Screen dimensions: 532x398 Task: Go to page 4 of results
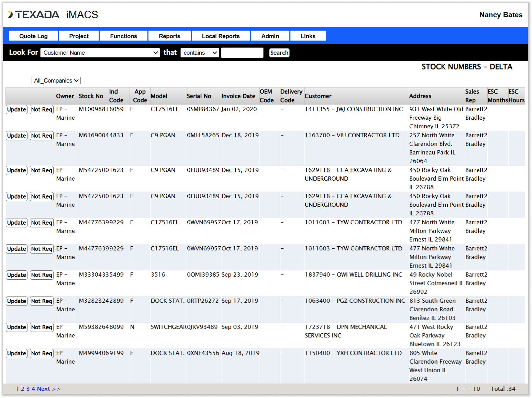(33, 389)
